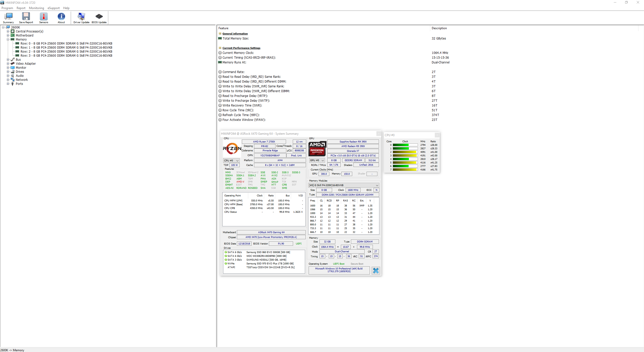Select the Network tree item
644x352 pixels.
click(22, 80)
